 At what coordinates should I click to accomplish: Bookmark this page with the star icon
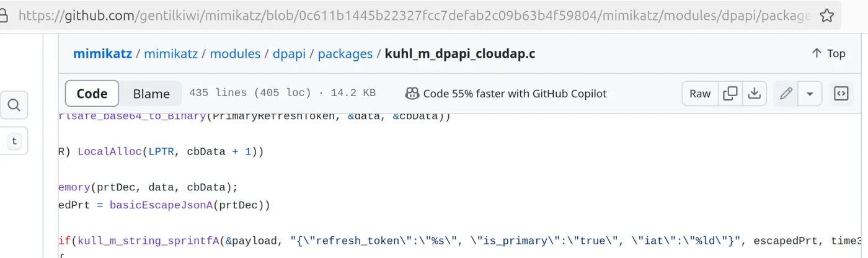(826, 16)
